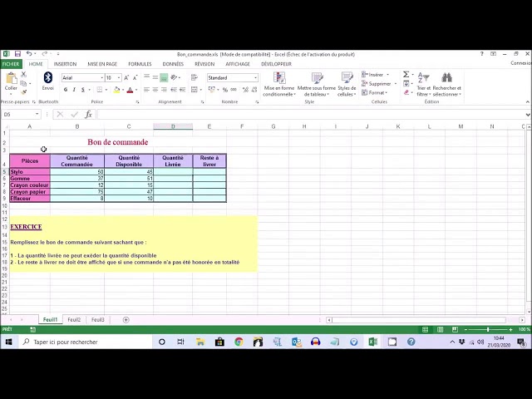Viewport: 532px width, 399px height.
Task: Click the Format cells button
Action: (374, 92)
